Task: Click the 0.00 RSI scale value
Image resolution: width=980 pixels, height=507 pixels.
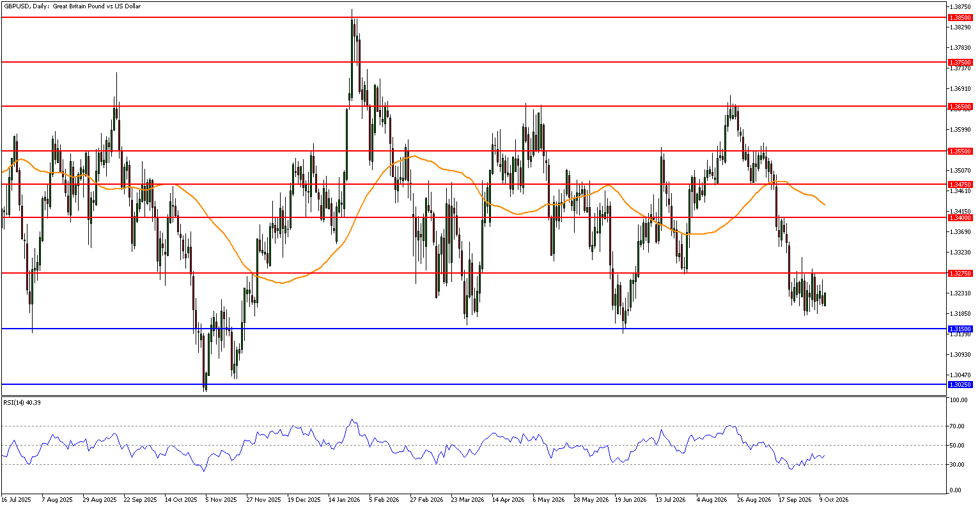Action: [x=956, y=490]
